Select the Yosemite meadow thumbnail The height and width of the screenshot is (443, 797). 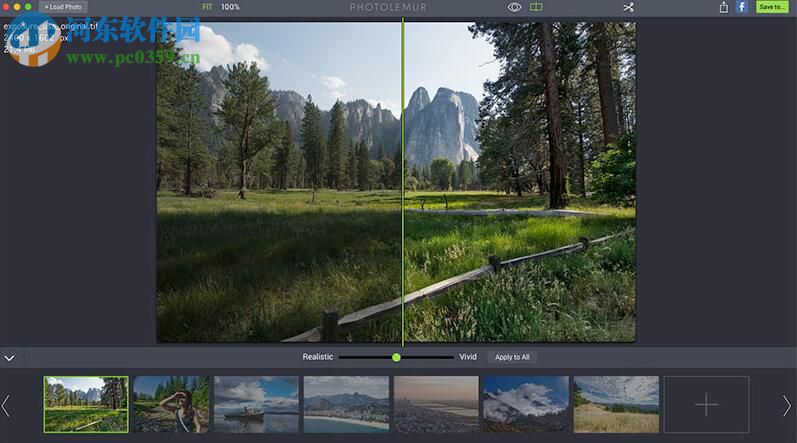point(86,404)
